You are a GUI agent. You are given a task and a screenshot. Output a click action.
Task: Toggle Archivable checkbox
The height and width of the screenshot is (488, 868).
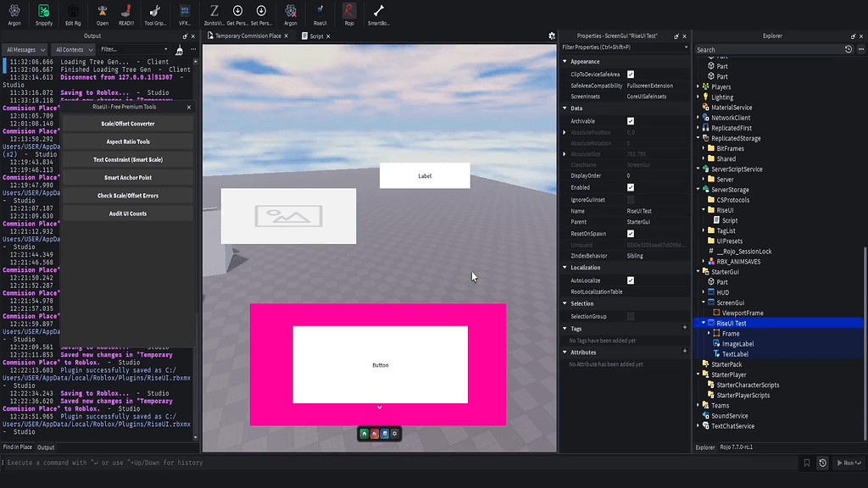[631, 120]
